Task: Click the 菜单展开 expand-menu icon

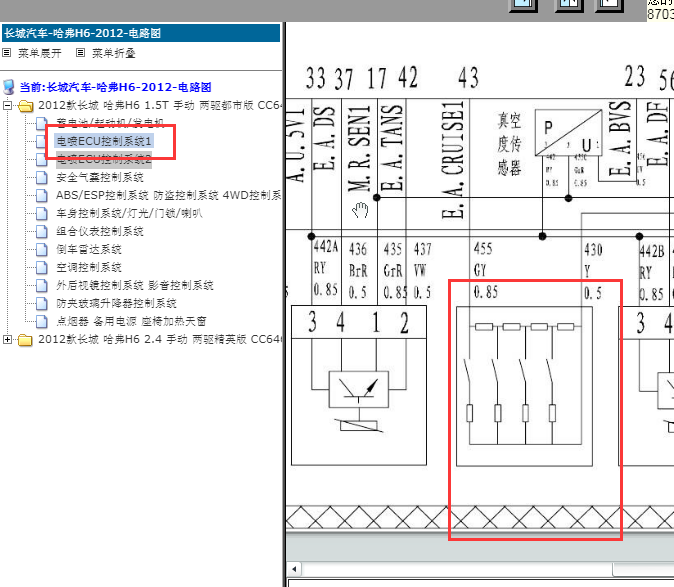Action: 6,53
